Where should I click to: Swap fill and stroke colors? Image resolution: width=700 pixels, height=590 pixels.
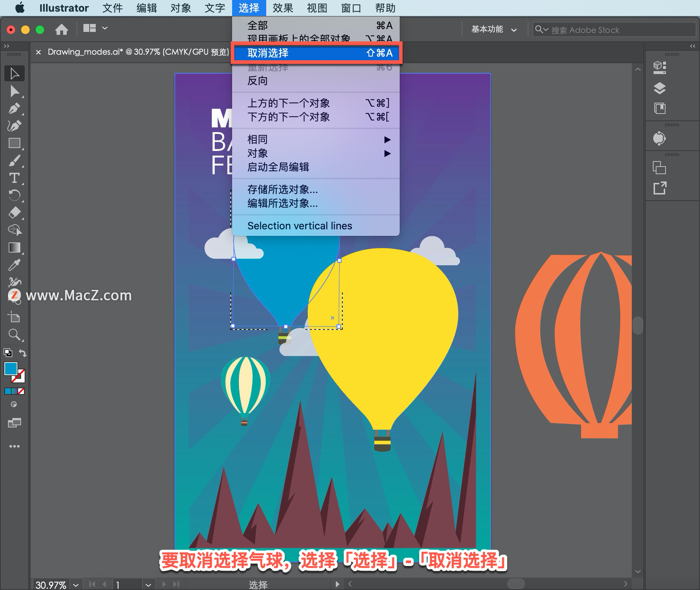(23, 353)
